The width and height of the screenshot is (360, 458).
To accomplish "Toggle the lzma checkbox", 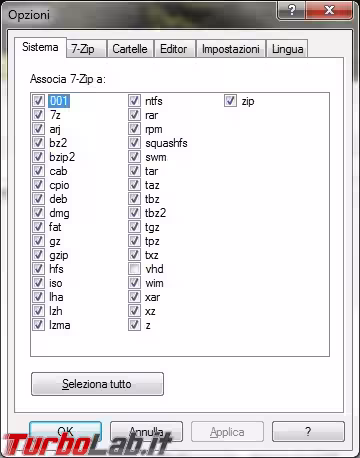I will (x=38, y=325).
